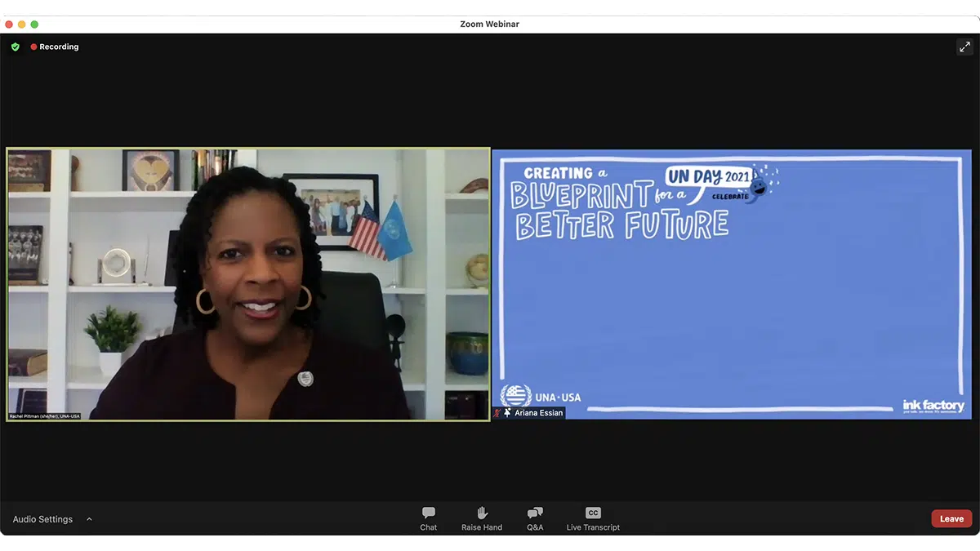Screen dimensions: 980x551
Task: Click the muted microphone icon beside Ariana Essian
Action: (497, 413)
